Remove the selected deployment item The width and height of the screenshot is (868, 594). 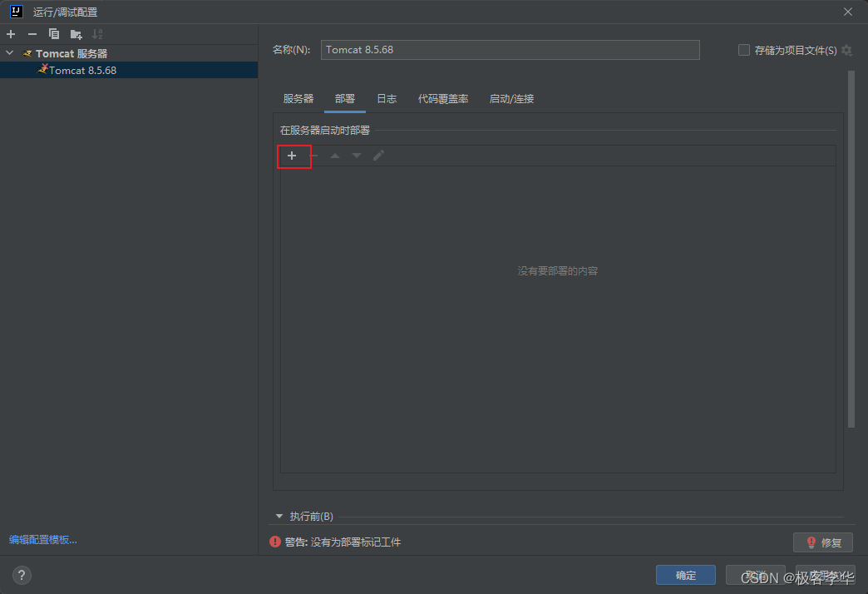point(314,156)
